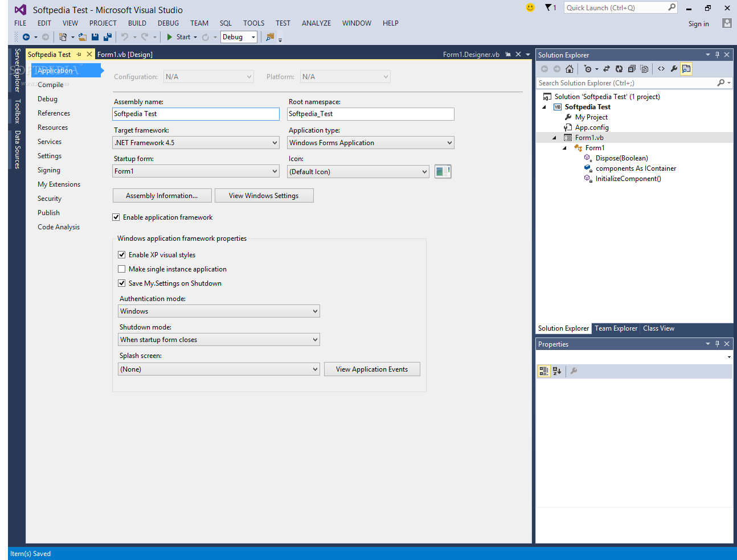Collapse the Form1.vb tree node
Image resolution: width=737 pixels, height=560 pixels.
[x=554, y=138]
